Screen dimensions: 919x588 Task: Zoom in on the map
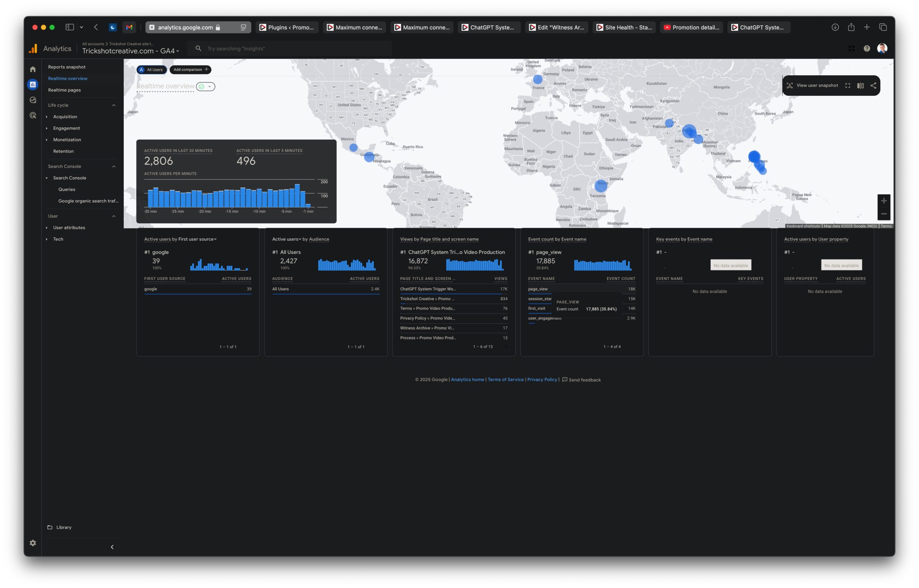click(x=883, y=201)
